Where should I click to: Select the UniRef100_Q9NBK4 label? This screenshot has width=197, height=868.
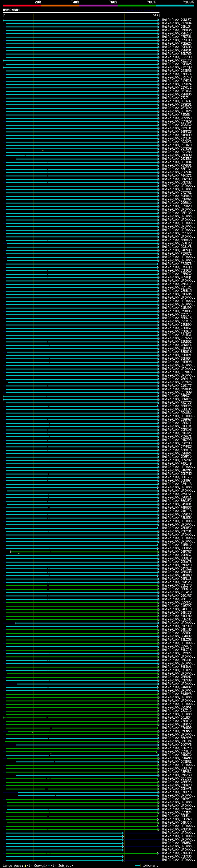point(176,453)
